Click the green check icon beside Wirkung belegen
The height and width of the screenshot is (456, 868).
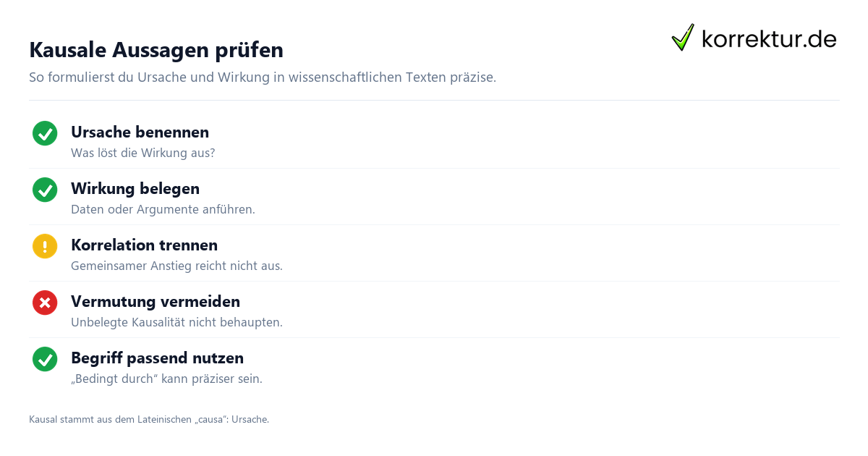(45, 190)
